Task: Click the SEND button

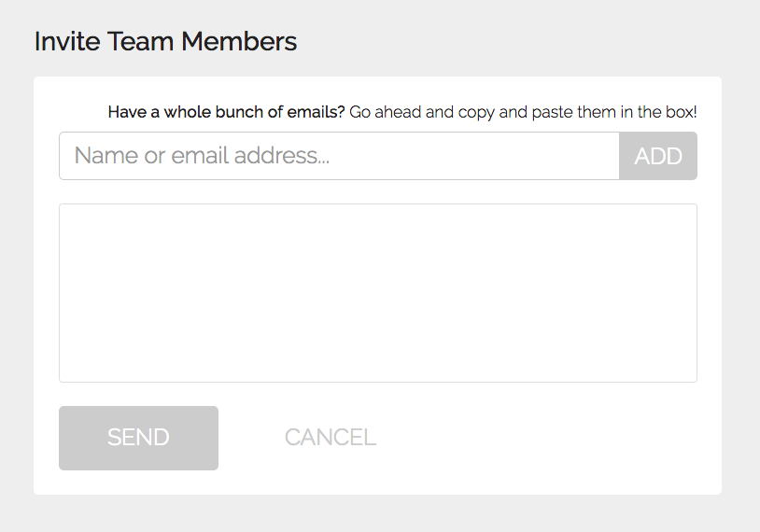Action: 138,438
